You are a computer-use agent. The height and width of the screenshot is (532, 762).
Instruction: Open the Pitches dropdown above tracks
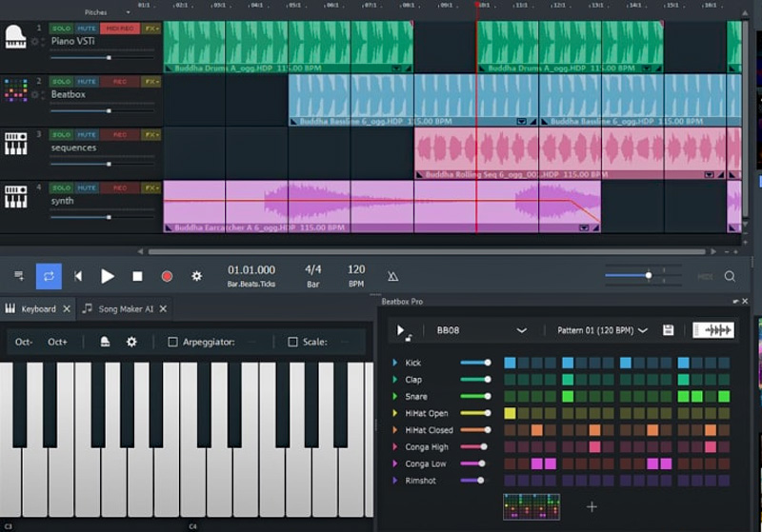tap(108, 12)
